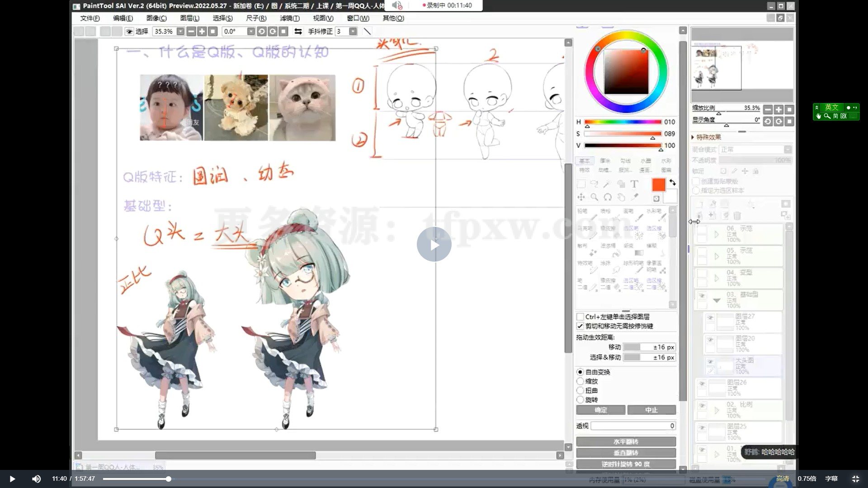Click the delete layer trash icon
The height and width of the screenshot is (488, 868).
pyautogui.click(x=737, y=216)
